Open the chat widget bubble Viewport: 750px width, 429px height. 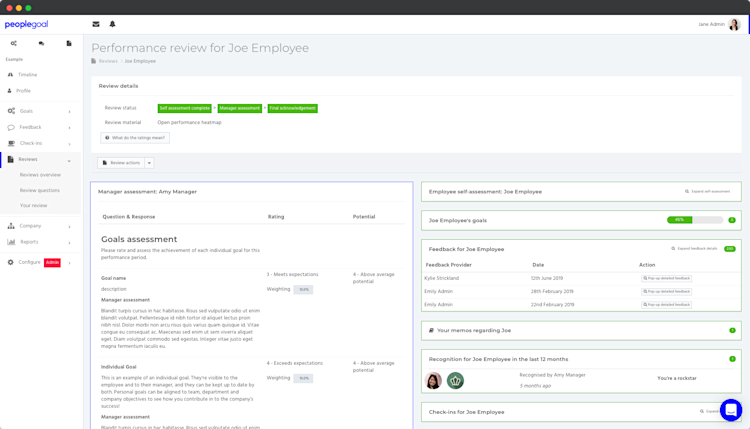(x=731, y=410)
